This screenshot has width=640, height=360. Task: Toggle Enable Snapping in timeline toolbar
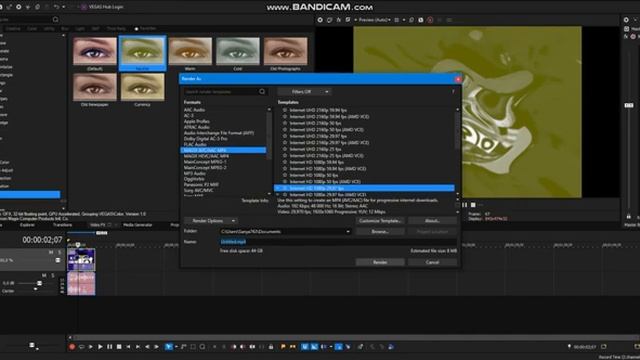[x=304, y=347]
